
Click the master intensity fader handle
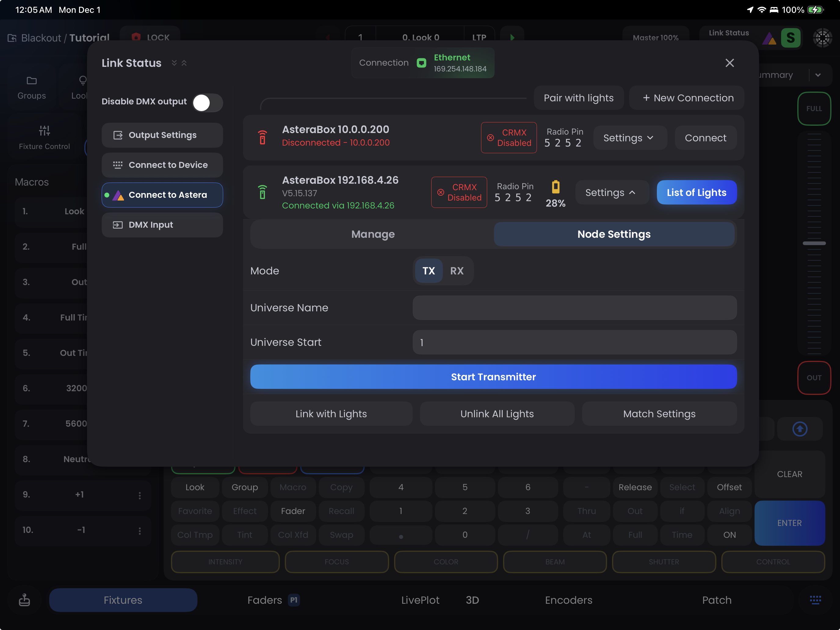pyautogui.click(x=814, y=243)
